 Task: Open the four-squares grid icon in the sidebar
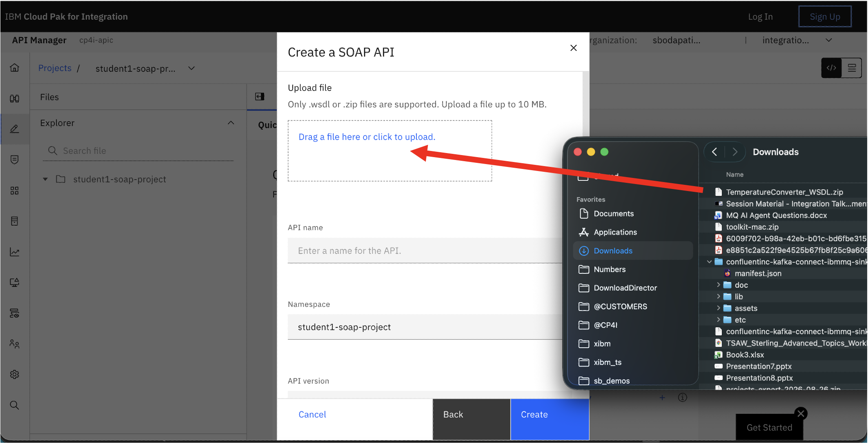click(x=15, y=191)
